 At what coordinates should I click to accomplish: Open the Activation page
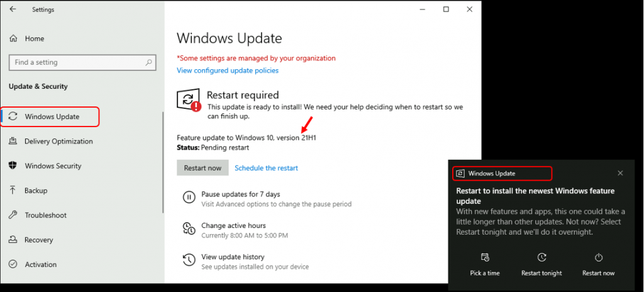[41, 264]
